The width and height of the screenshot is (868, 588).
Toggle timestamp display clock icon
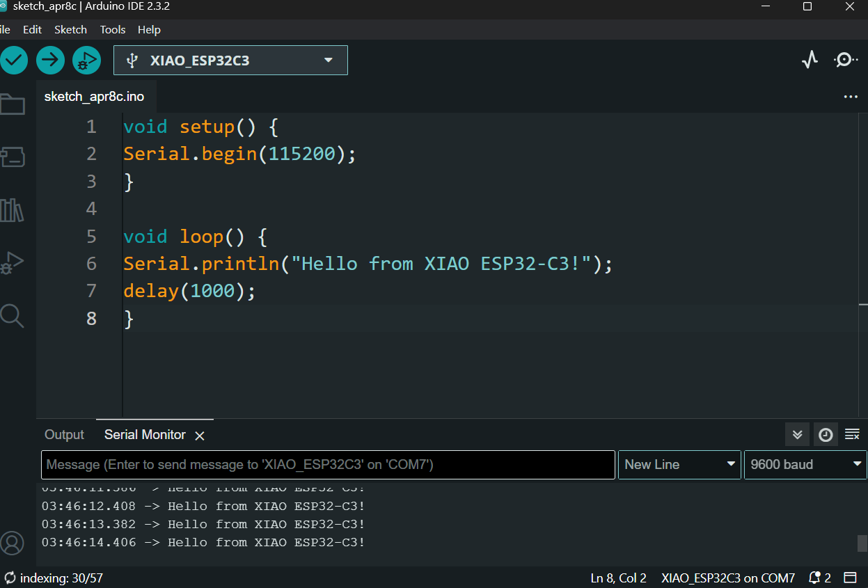coord(826,435)
